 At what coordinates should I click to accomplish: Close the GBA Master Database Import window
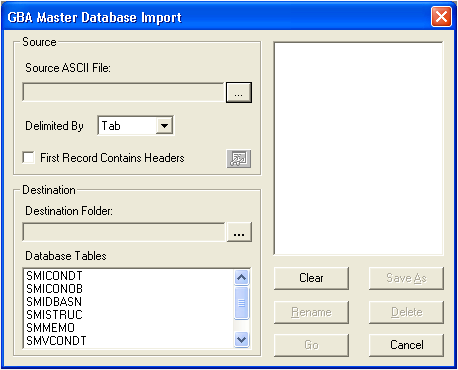[x=441, y=16]
